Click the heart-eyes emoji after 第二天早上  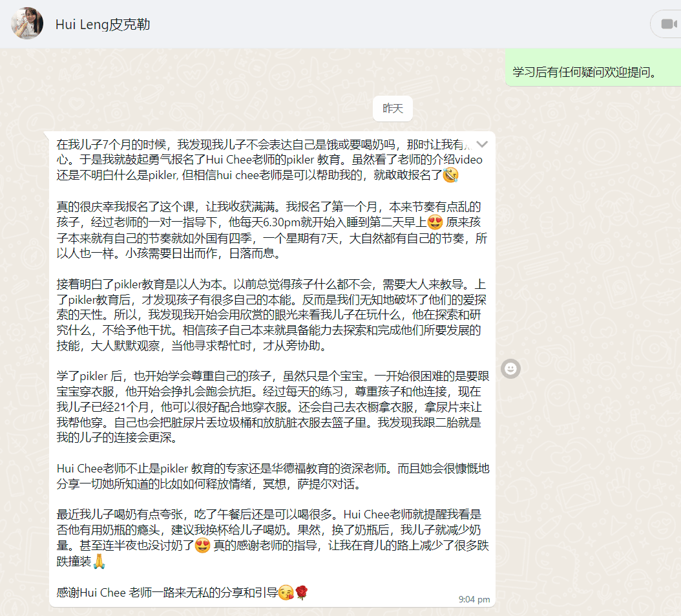(x=435, y=222)
